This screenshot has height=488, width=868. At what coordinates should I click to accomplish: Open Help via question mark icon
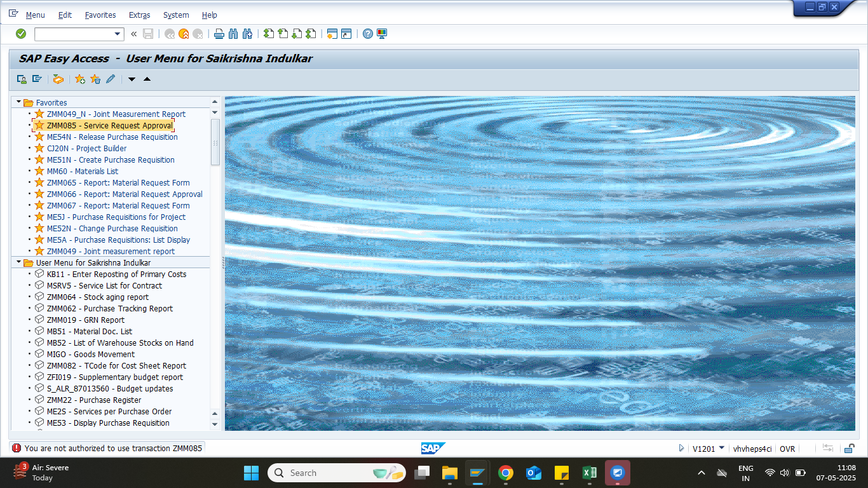pyautogui.click(x=367, y=34)
